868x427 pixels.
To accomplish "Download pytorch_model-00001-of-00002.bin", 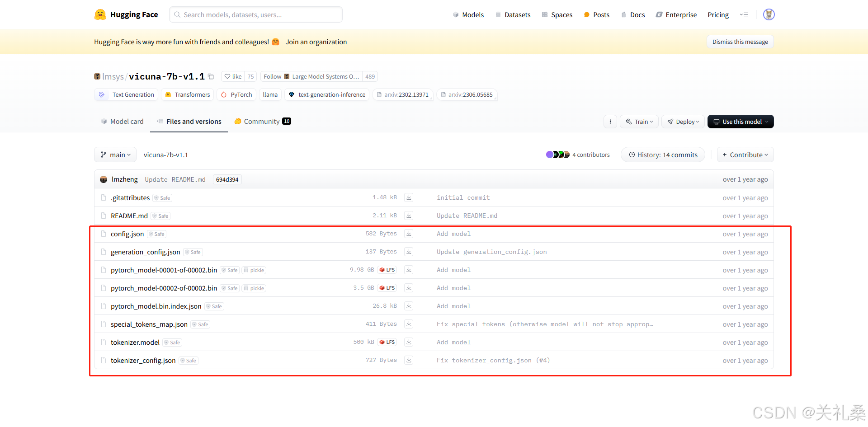I will [409, 270].
